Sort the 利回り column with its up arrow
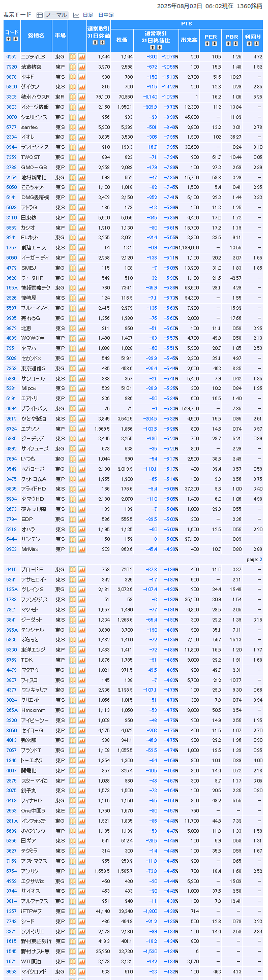268x980 pixels. (249, 44)
